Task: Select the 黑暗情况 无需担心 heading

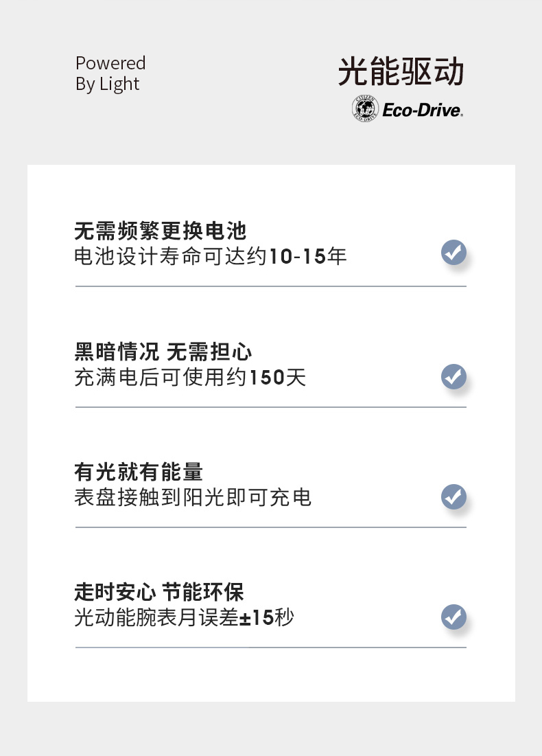Action: 163,352
